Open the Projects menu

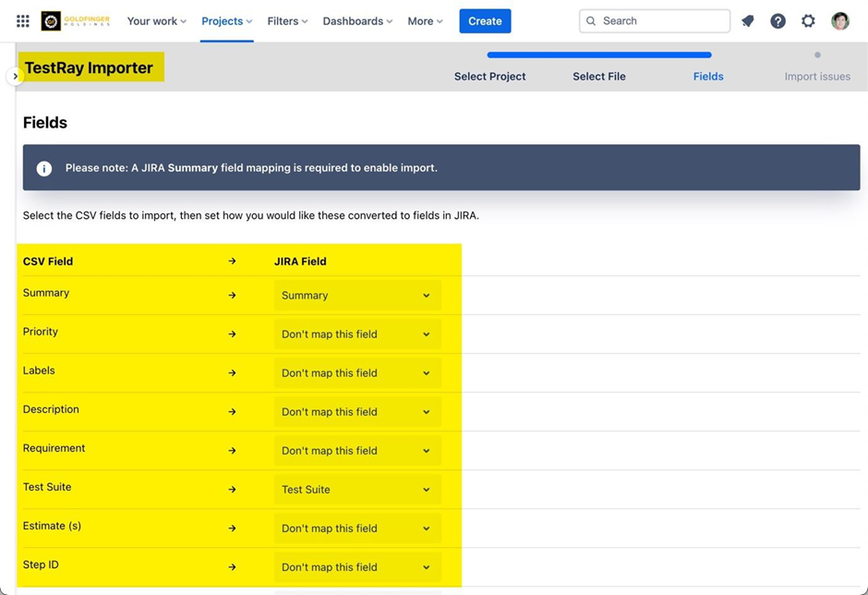(x=226, y=21)
